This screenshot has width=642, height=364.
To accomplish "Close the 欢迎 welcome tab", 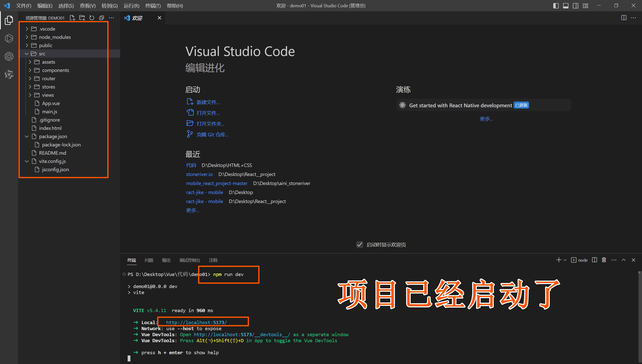I will pos(159,18).
